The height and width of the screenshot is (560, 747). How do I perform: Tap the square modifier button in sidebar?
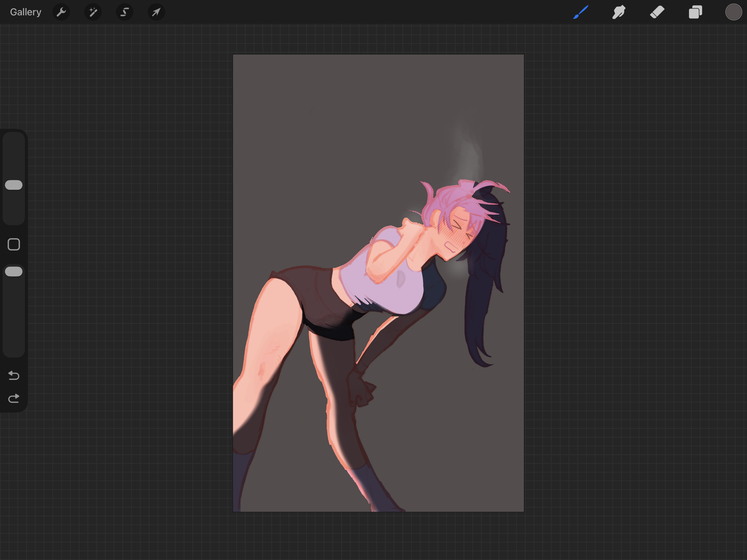[14, 244]
